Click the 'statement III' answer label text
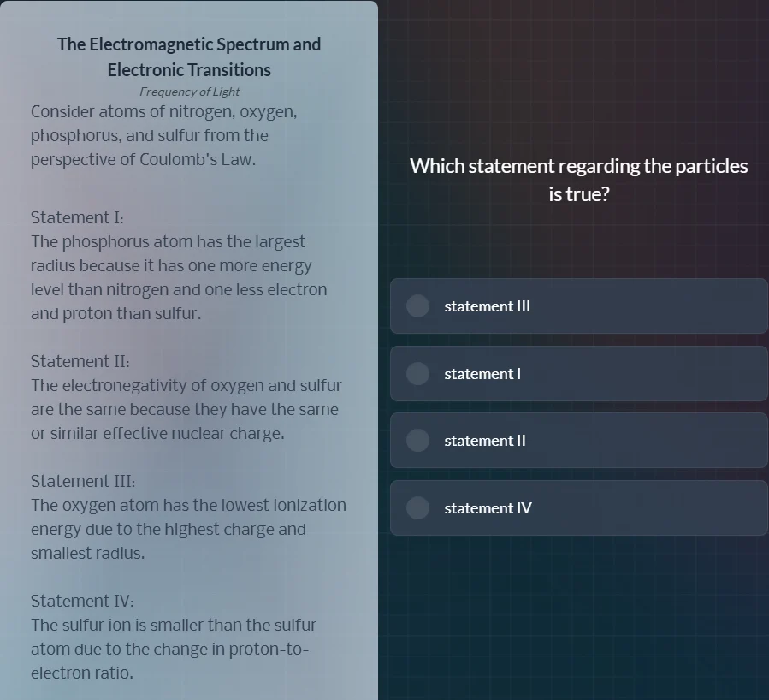Image resolution: width=769 pixels, height=700 pixels. point(487,306)
